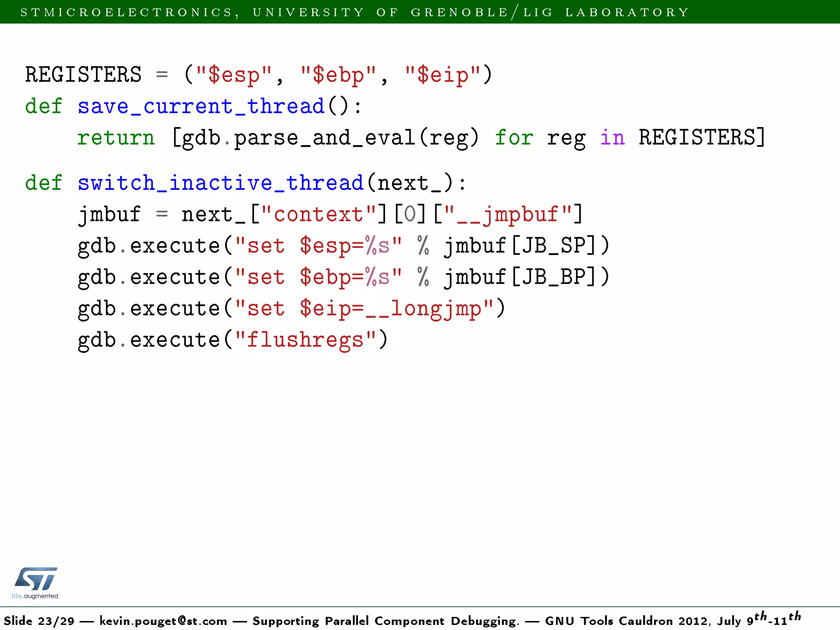Click the string "context" in jmbuf line
The image size is (840, 630).
(319, 214)
